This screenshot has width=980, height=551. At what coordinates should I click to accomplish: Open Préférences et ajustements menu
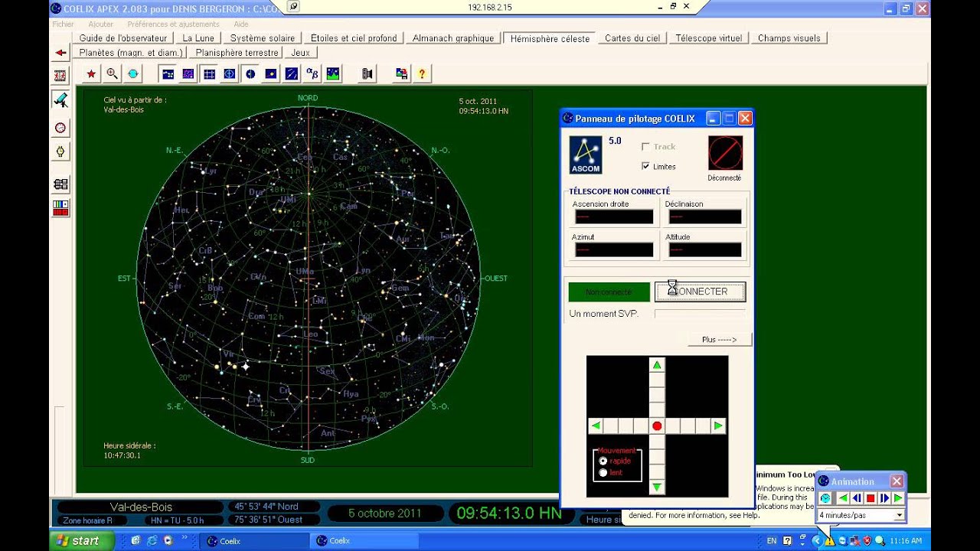(x=173, y=24)
